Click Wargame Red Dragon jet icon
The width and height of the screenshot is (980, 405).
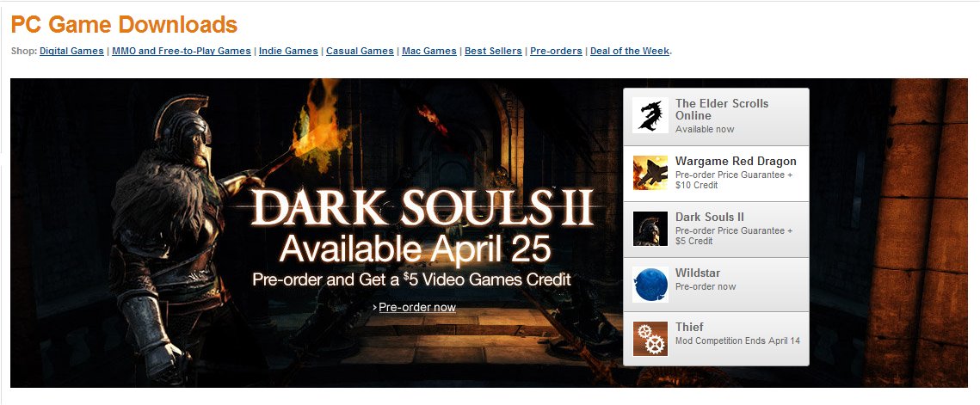pos(650,173)
